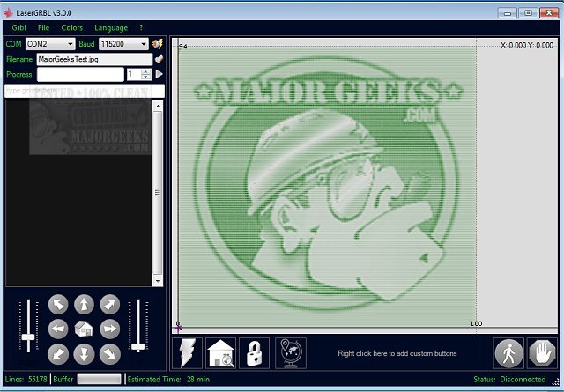
Task: Minimize the LaserGRBL window
Action: (508, 13)
